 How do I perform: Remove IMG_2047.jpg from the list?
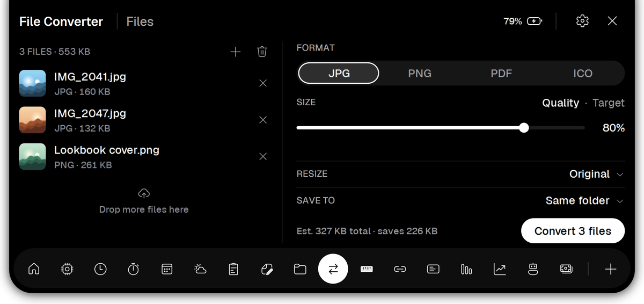coord(263,120)
